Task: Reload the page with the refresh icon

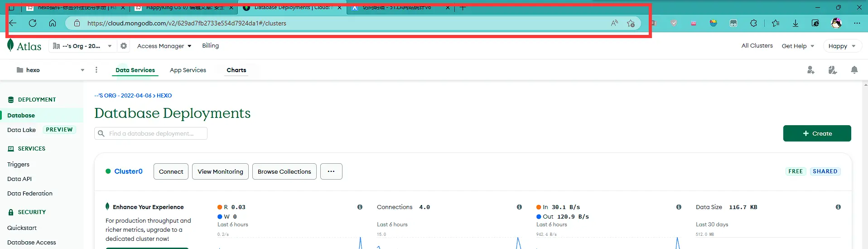Action: [x=33, y=23]
